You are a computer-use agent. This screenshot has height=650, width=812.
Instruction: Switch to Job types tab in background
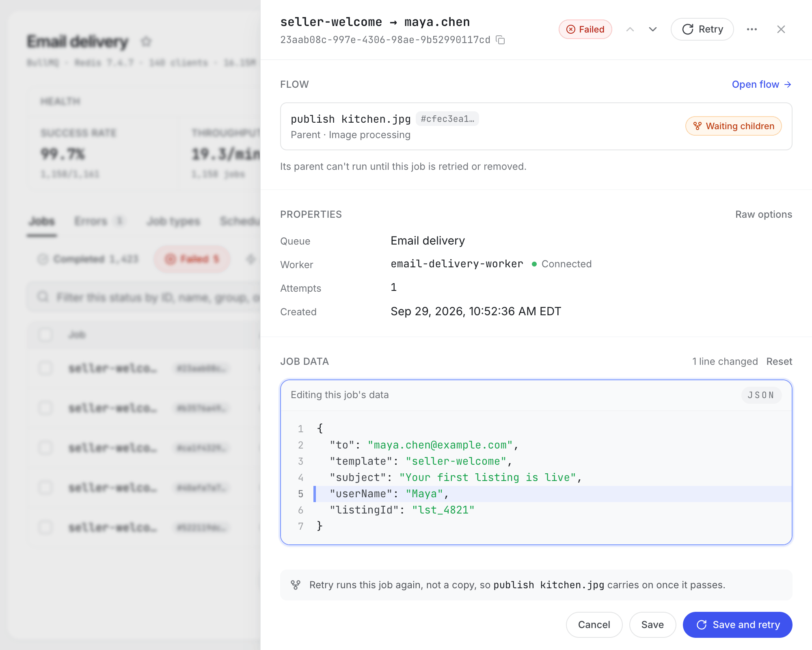tap(174, 221)
